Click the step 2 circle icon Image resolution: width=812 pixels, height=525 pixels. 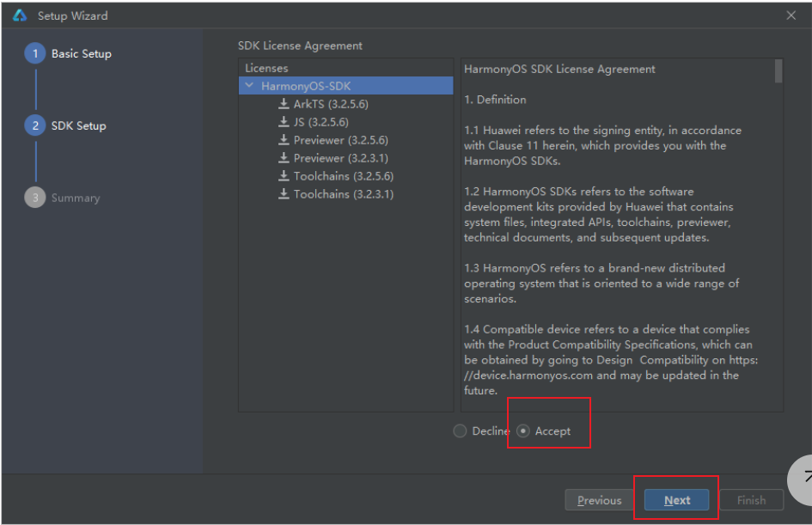click(35, 125)
